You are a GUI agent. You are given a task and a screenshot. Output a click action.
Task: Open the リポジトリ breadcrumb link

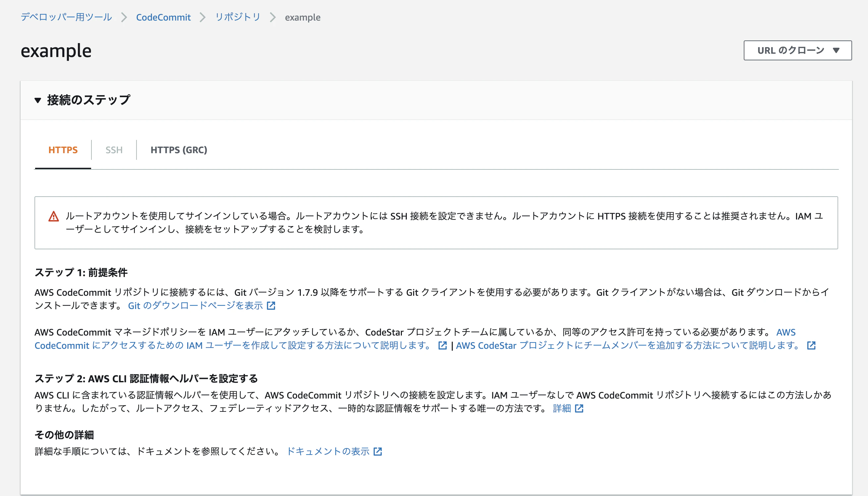point(238,17)
